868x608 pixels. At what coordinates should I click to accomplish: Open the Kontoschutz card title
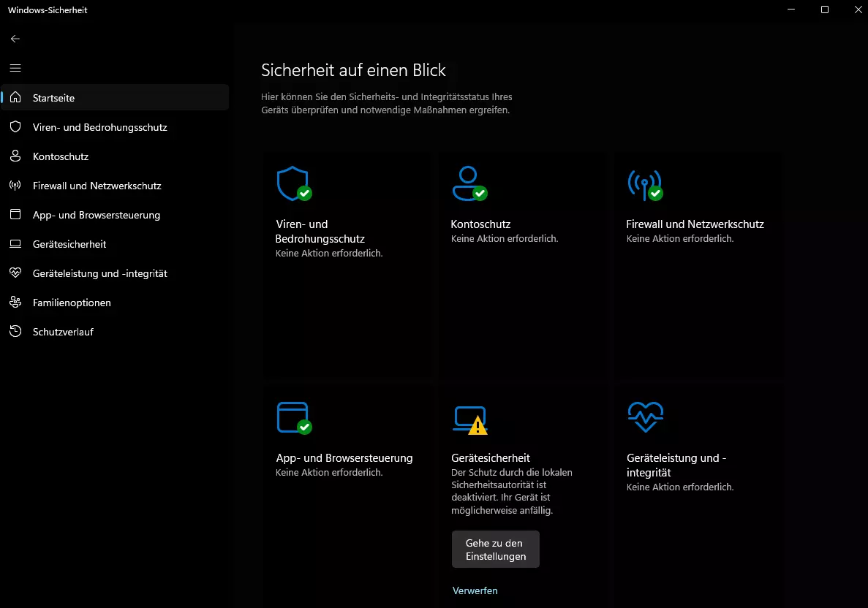[480, 224]
